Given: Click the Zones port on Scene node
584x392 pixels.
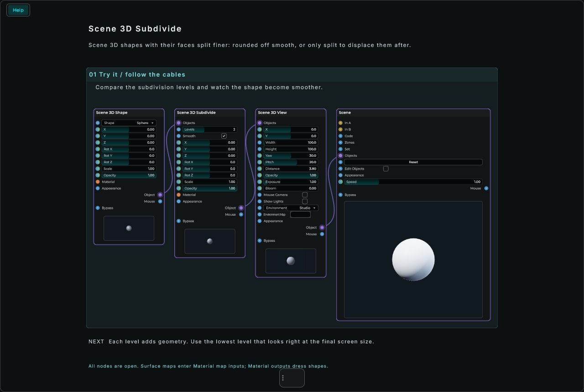Looking at the screenshot, I should (340, 143).
